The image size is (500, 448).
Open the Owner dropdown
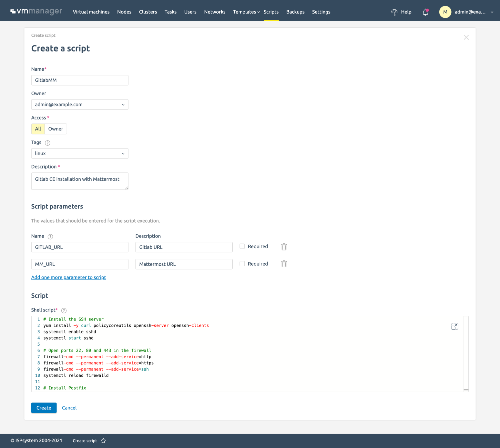pyautogui.click(x=80, y=104)
